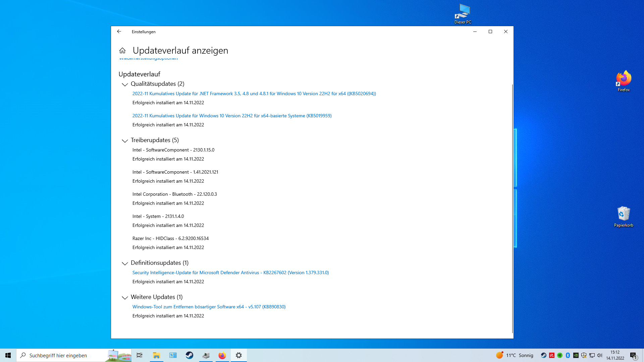Viewport: 644px width, 362px height.
Task: Open the Defender Antivirus KB2267602 link
Action: pos(230,273)
